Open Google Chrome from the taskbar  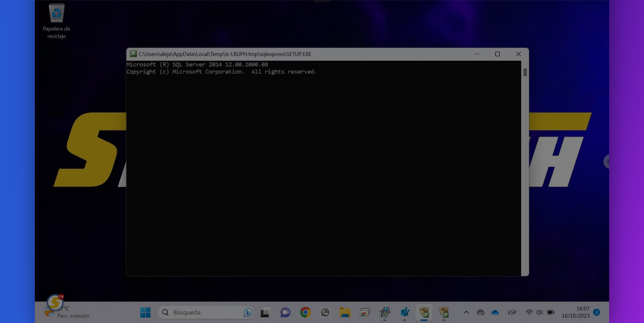coord(305,312)
